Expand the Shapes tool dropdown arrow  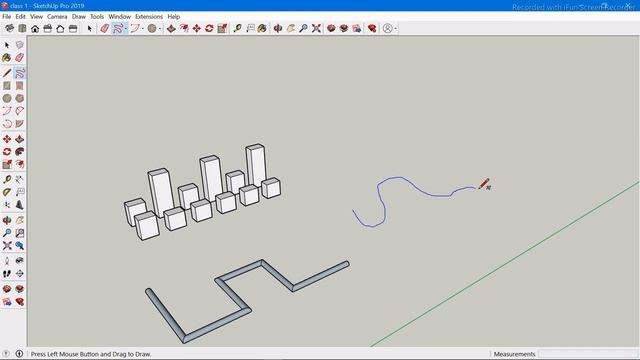[x=160, y=29]
